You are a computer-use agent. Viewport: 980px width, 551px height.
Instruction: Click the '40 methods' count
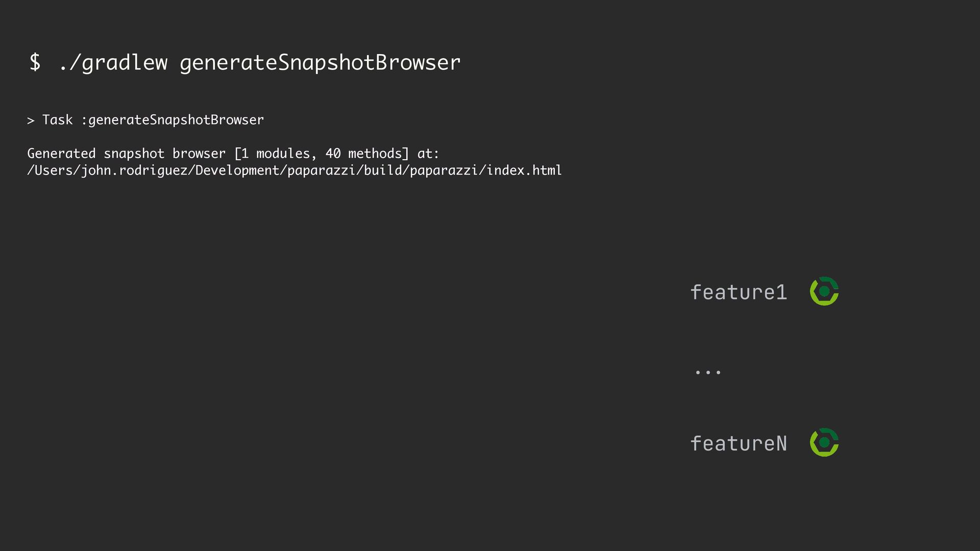pos(363,154)
